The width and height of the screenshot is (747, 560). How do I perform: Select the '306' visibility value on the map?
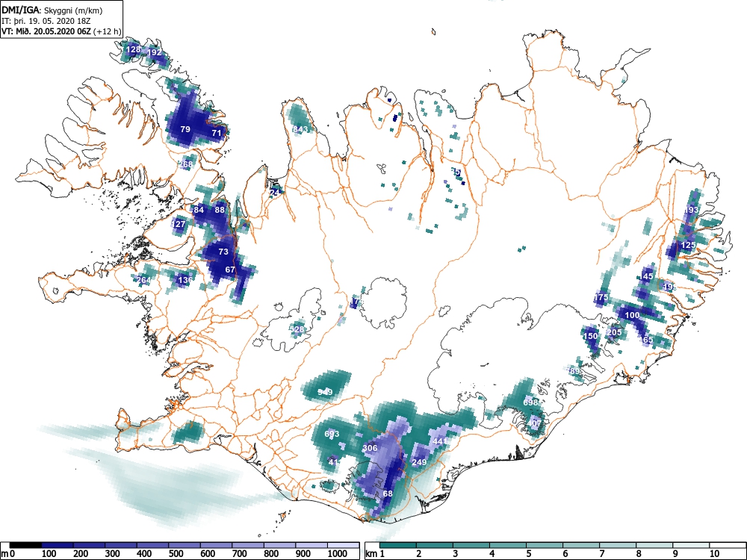point(371,447)
